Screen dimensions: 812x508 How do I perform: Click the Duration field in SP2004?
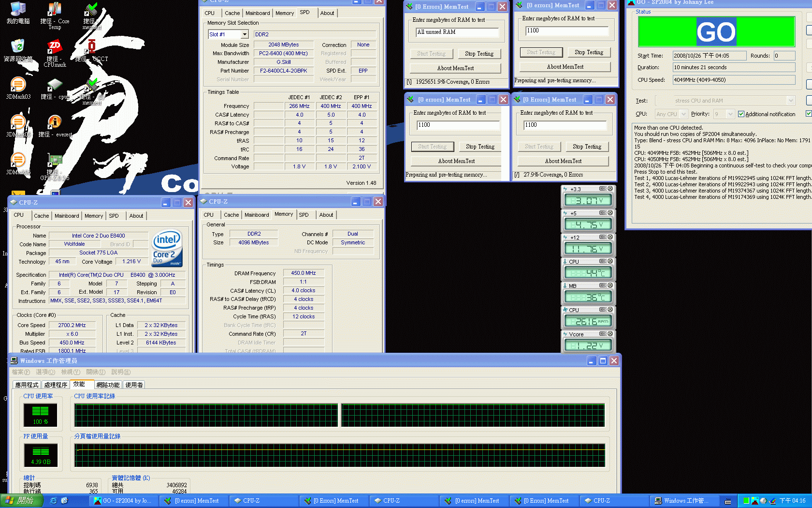point(734,67)
